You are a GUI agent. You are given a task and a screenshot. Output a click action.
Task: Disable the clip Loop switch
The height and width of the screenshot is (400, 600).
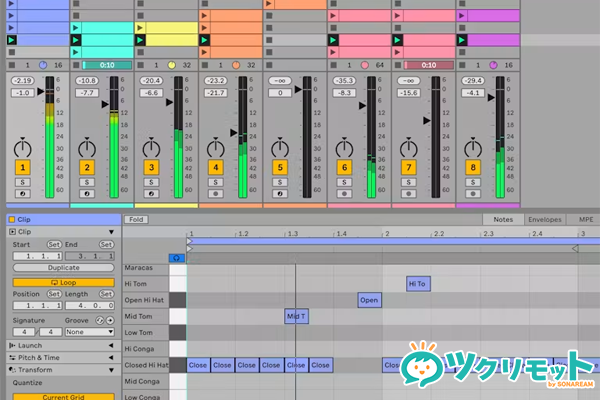tap(64, 282)
